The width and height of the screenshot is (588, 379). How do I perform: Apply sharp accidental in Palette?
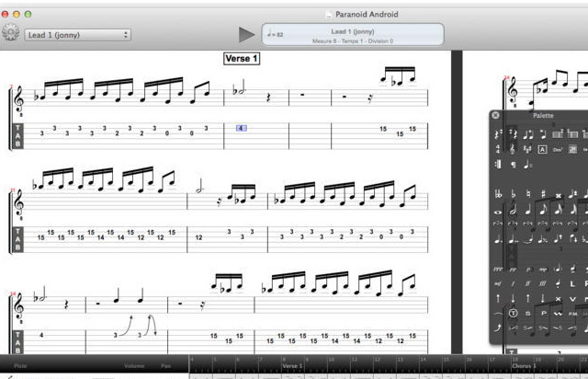pyautogui.click(x=543, y=195)
